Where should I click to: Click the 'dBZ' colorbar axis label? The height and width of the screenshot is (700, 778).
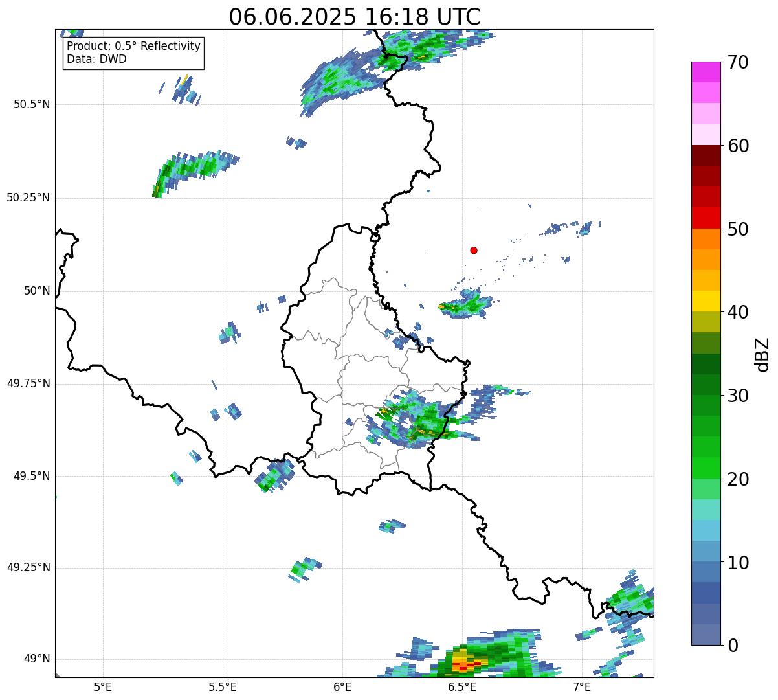763,354
